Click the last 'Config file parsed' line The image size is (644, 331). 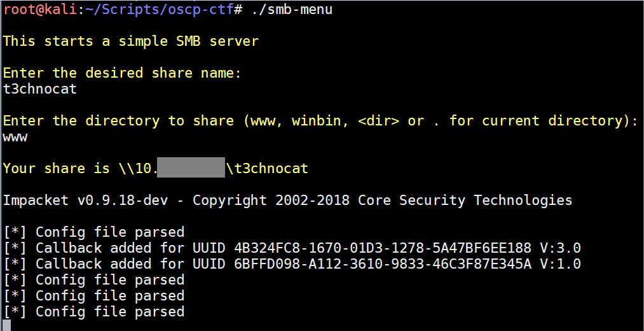click(94, 312)
